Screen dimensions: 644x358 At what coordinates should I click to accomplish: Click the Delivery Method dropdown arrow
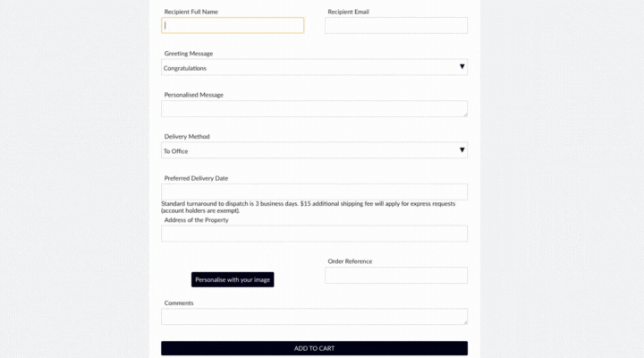(x=462, y=150)
